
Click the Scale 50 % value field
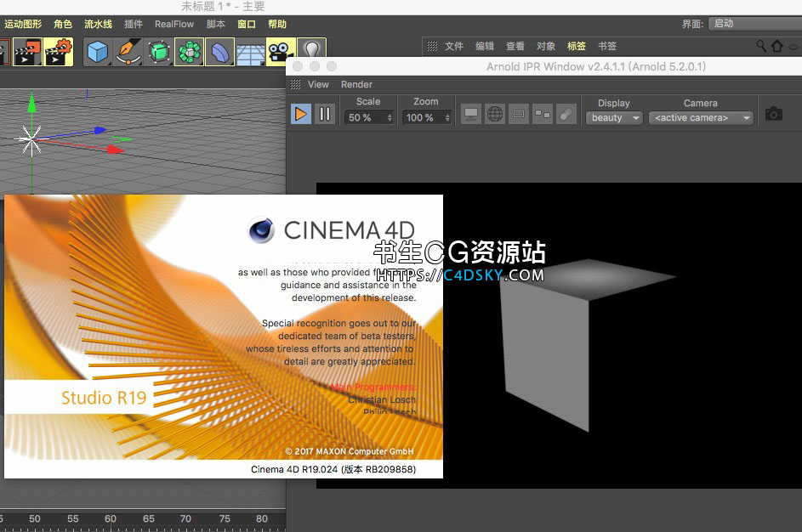point(368,117)
